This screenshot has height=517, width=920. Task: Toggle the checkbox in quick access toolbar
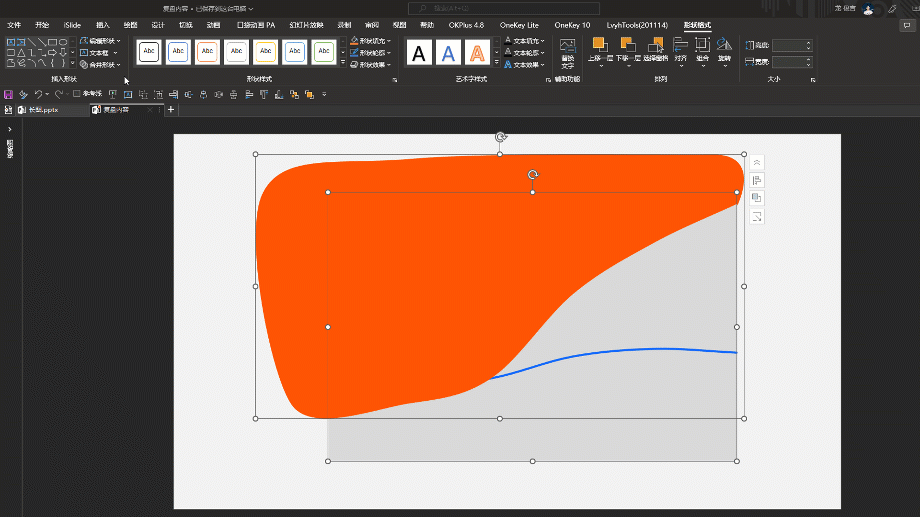tap(76, 94)
